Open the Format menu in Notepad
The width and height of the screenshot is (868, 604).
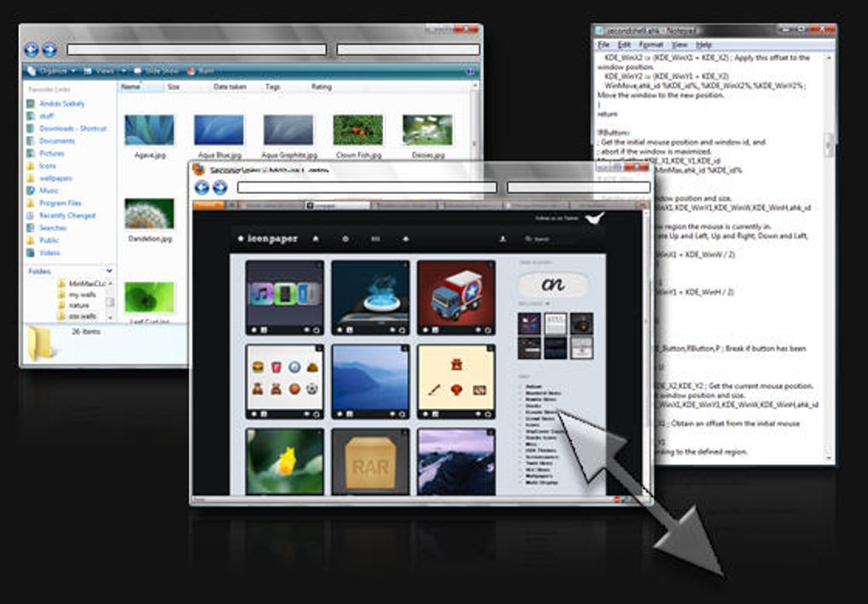click(x=652, y=45)
